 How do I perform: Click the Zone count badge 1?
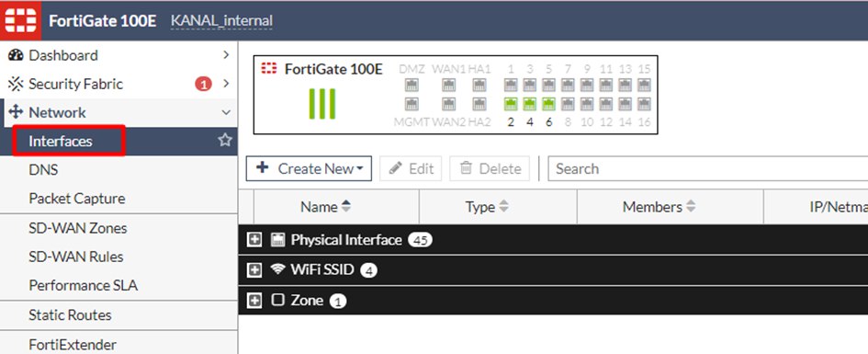coord(338,302)
